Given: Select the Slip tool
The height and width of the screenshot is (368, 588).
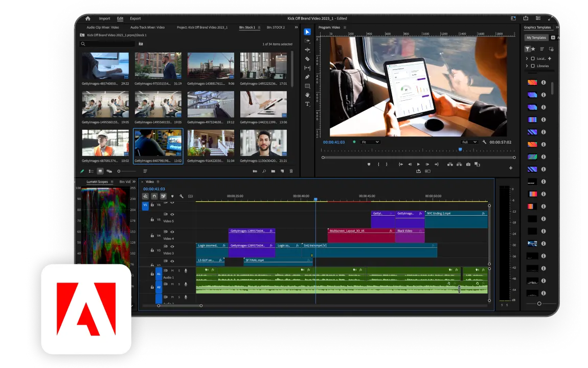Looking at the screenshot, I should click(307, 68).
